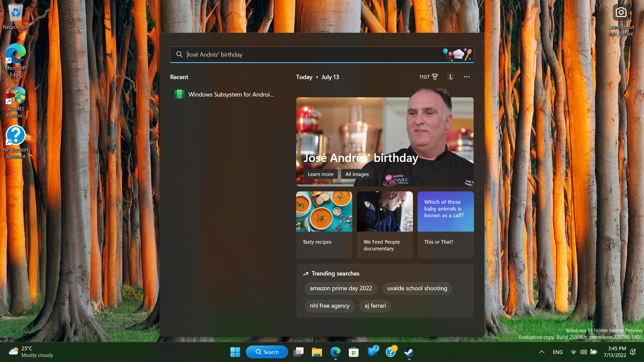The image size is (644, 362).
Task: Click the taskbar Search button
Action: click(x=267, y=352)
